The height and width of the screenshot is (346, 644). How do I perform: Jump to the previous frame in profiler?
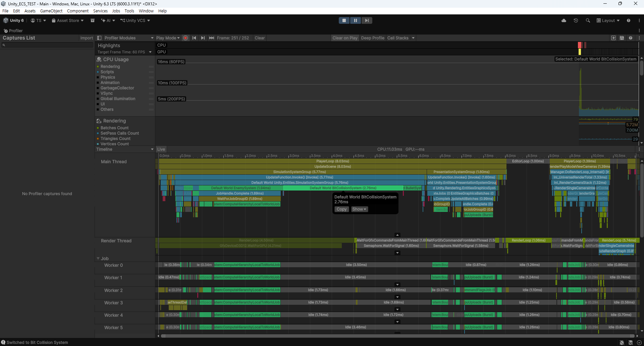(194, 38)
